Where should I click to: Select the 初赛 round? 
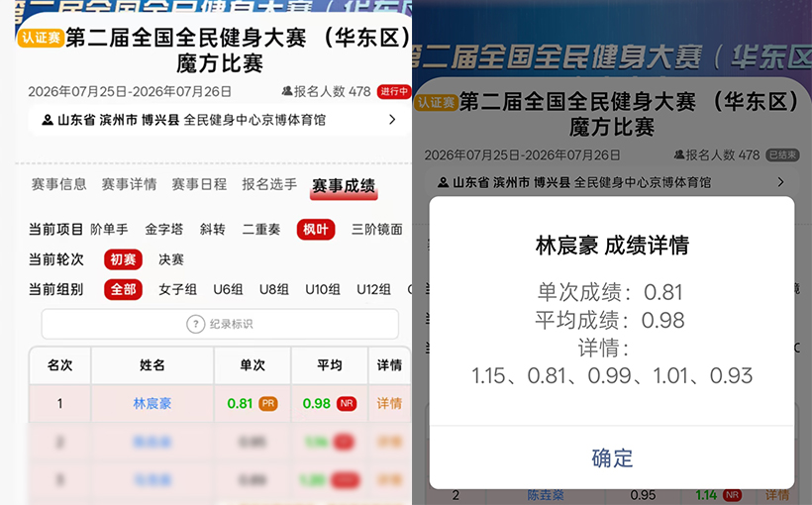coord(123,259)
